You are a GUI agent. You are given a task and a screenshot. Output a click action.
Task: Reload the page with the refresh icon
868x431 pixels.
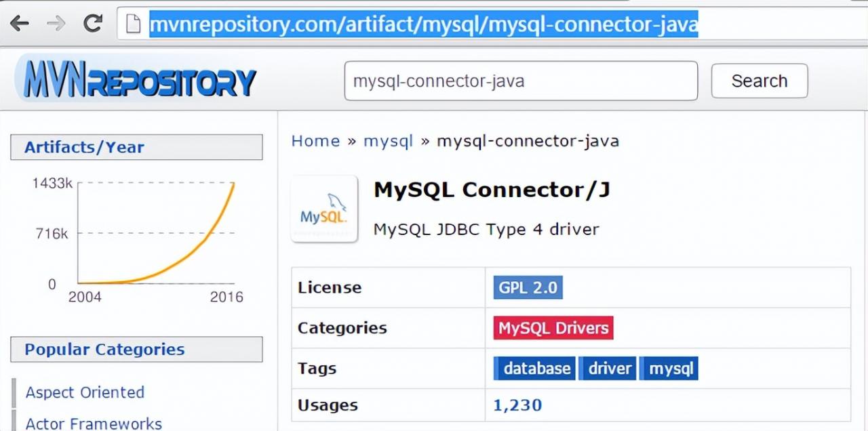point(93,24)
